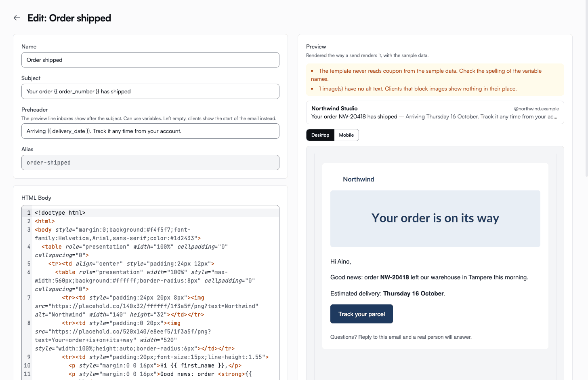Edit the Name field
The width and height of the screenshot is (588, 380).
[150, 60]
